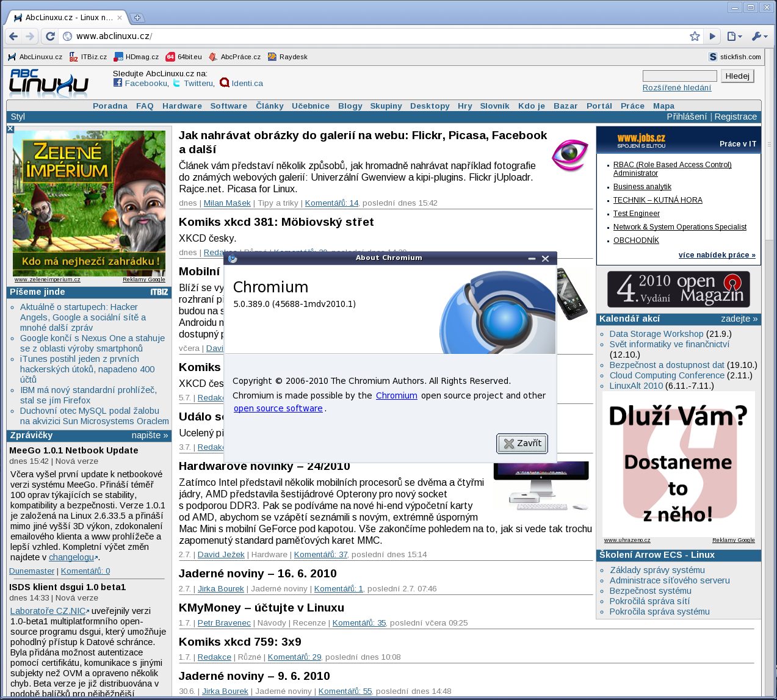This screenshot has width=777, height=700.
Task: Click the Přihlášení login link
Action: 687,117
